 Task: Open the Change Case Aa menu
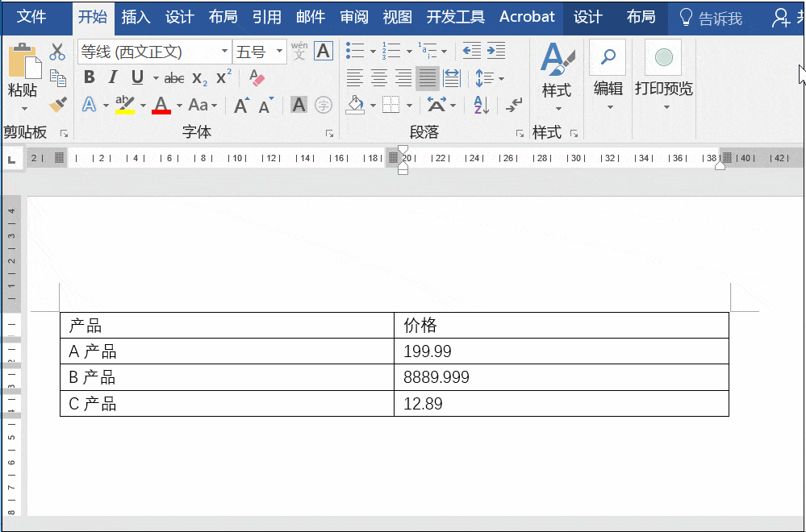tap(203, 106)
